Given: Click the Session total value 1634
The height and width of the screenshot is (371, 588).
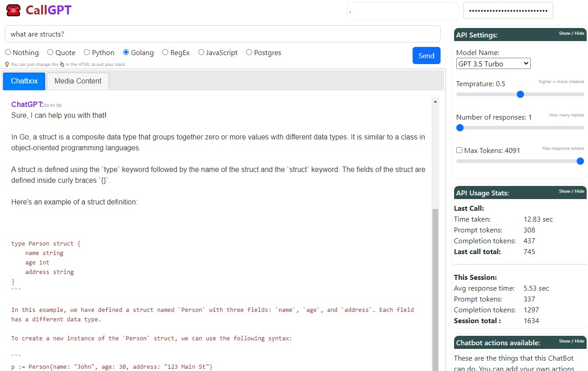Looking at the screenshot, I should [531, 321].
